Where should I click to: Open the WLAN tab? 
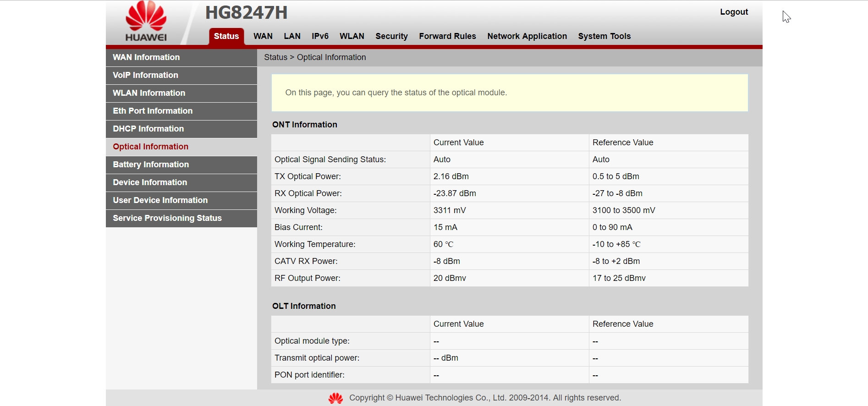coord(352,36)
